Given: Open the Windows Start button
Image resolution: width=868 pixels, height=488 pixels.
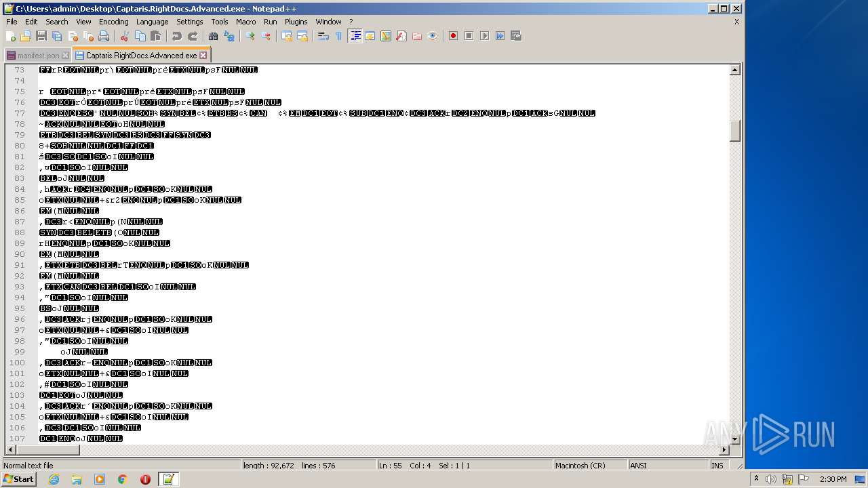Looking at the screenshot, I should (18, 479).
